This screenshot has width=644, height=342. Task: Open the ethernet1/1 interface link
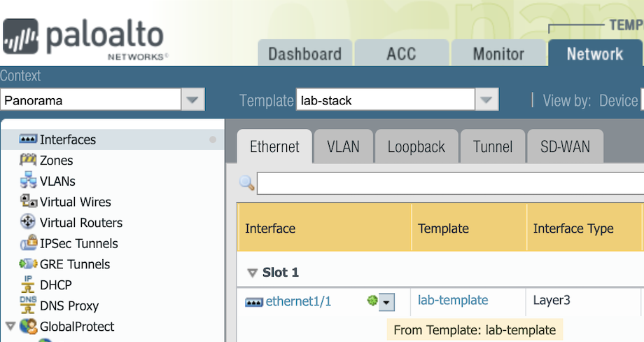(x=297, y=301)
